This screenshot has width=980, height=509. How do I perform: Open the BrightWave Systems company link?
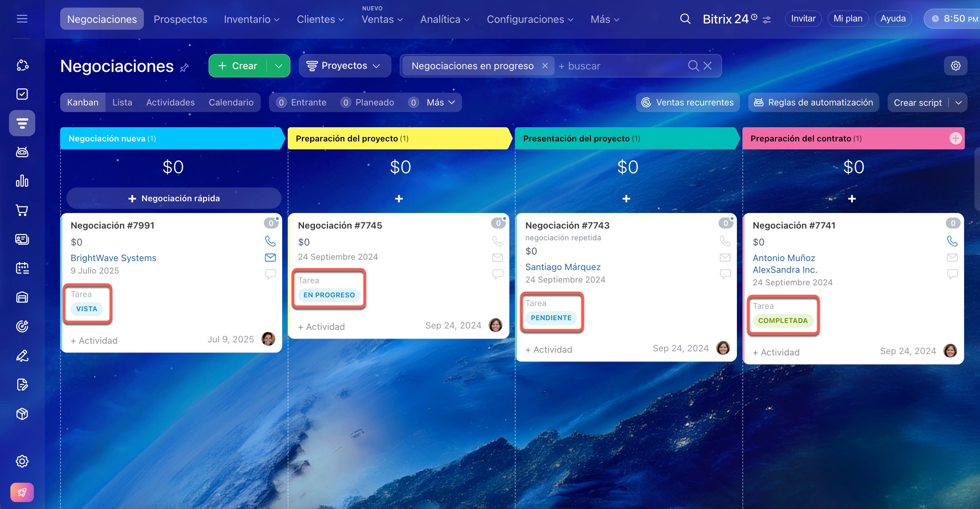(x=113, y=258)
